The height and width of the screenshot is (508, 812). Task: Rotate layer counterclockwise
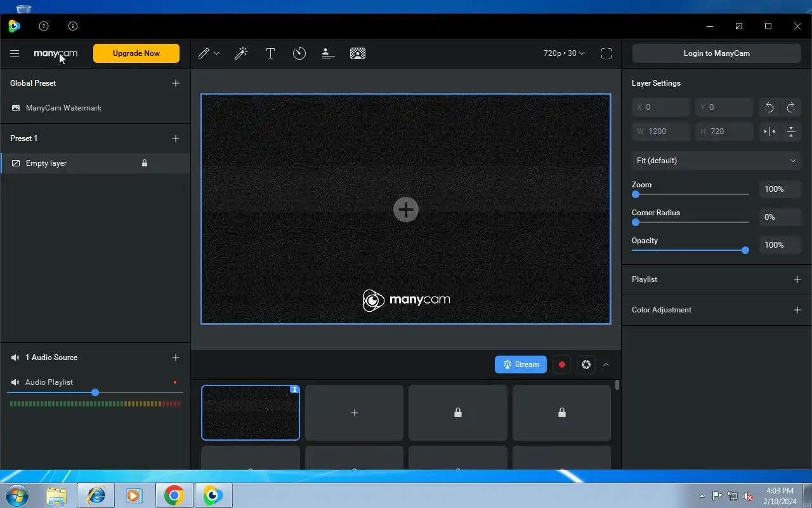[769, 108]
